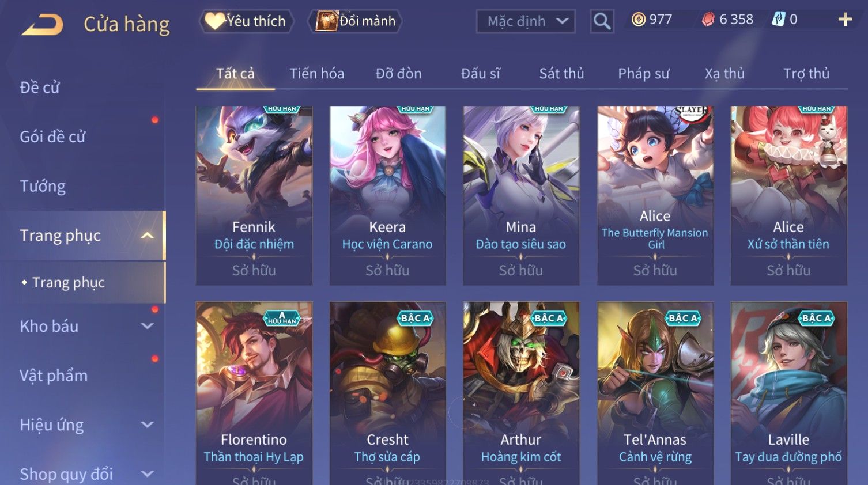Open the search magnifier icon
The width and height of the screenshot is (868, 485).
(x=602, y=22)
